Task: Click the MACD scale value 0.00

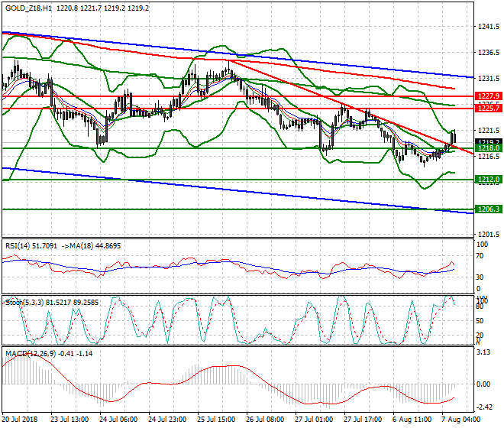Action: click(483, 384)
